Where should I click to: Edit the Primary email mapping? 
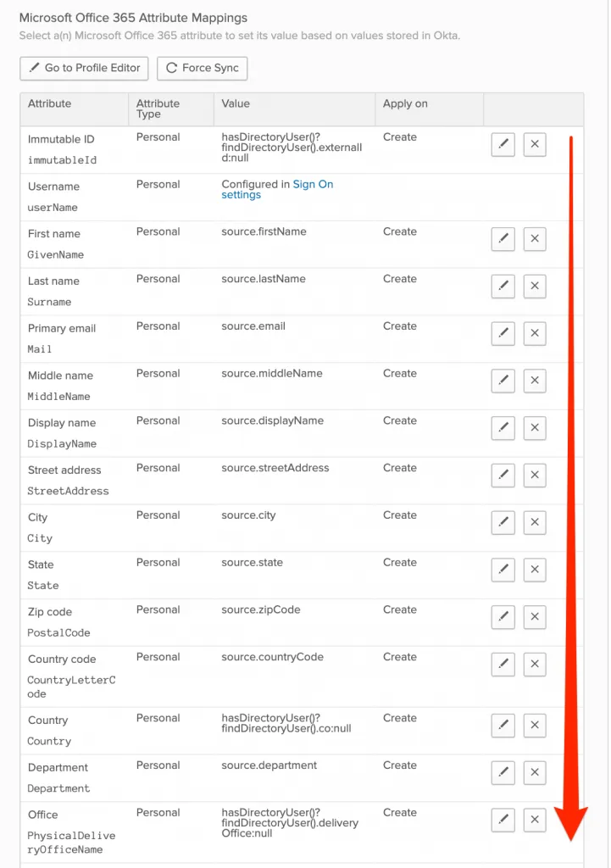[x=503, y=334]
